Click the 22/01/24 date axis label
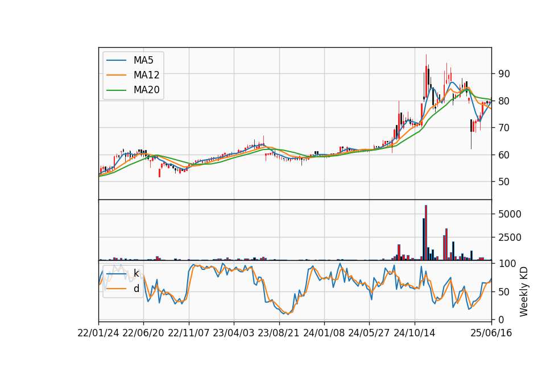 click(x=98, y=333)
